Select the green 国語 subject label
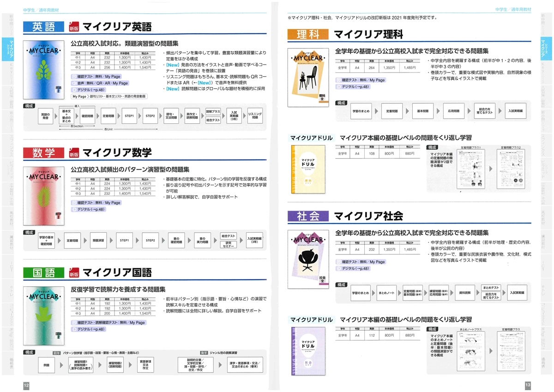The image size is (554, 392). (44, 272)
